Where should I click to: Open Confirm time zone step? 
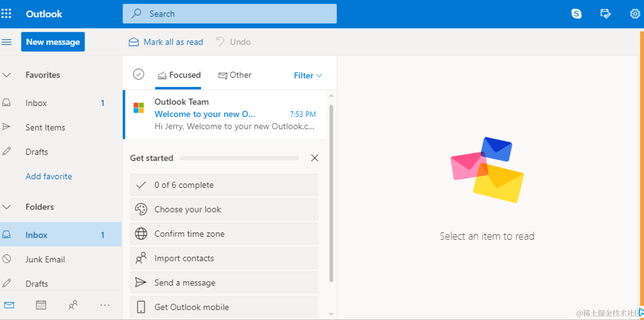[224, 234]
